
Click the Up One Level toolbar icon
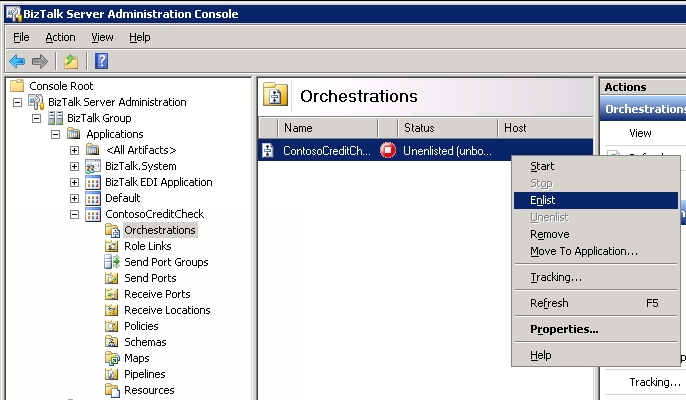tap(72, 61)
